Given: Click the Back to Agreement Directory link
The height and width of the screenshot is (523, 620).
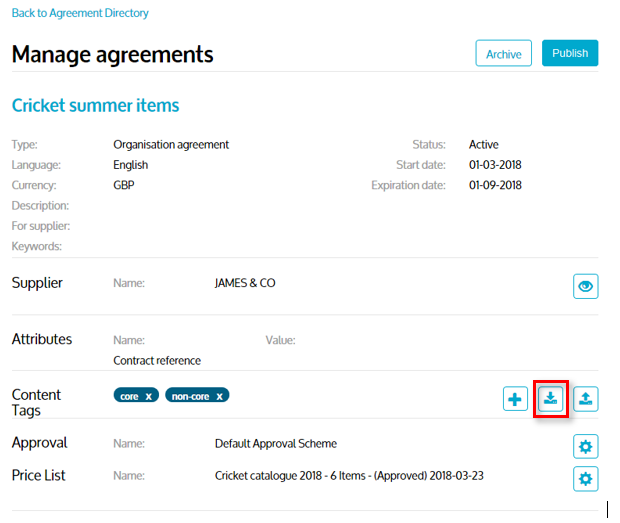Looking at the screenshot, I should click(80, 13).
